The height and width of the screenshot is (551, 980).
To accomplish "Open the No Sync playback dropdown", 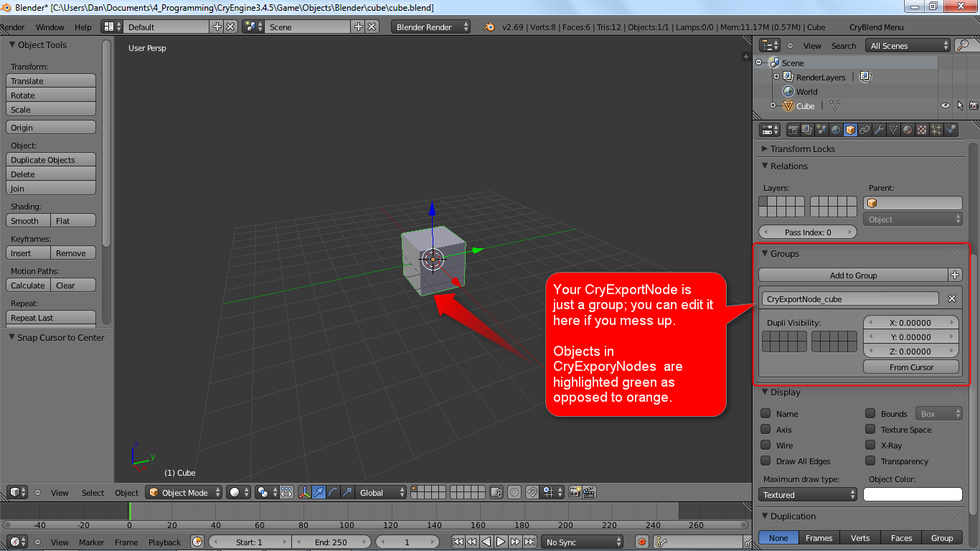I will click(582, 542).
